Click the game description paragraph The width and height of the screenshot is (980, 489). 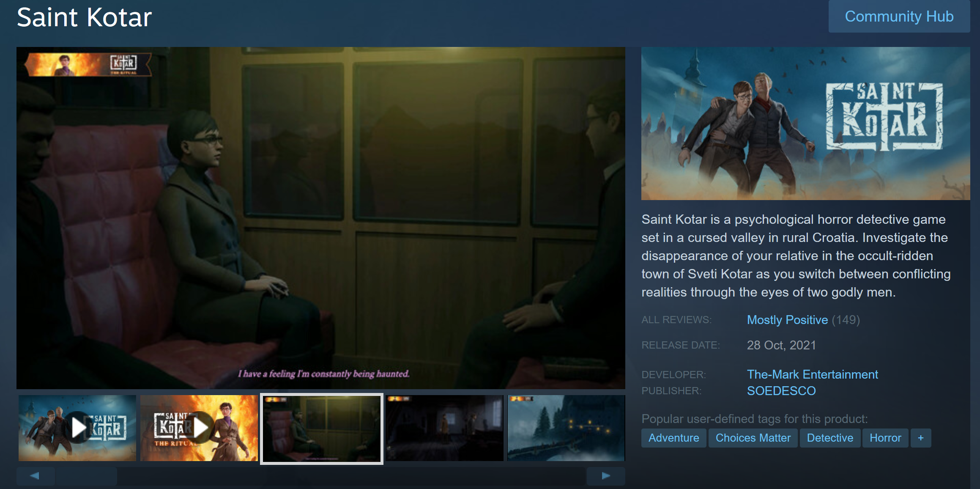click(x=796, y=255)
